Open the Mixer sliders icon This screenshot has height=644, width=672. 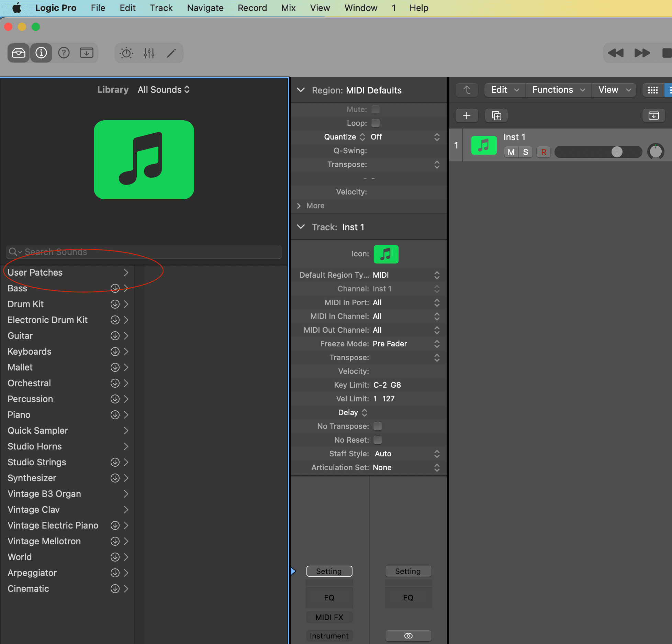coord(149,53)
